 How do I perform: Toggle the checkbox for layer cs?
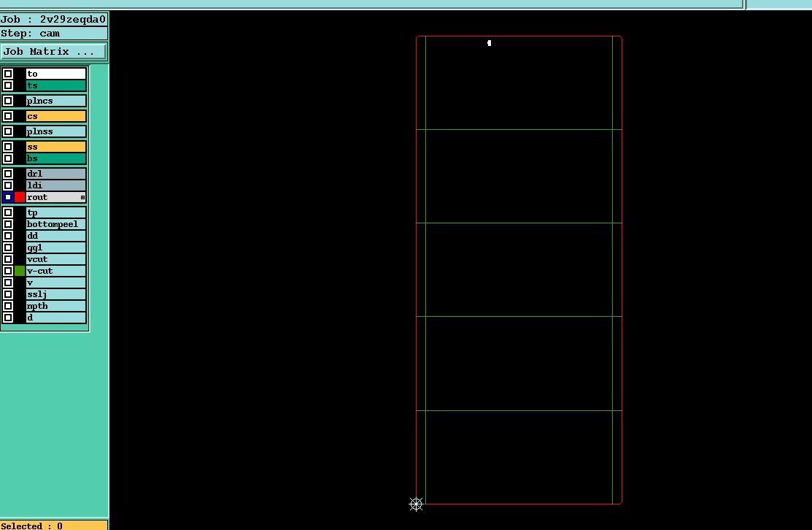(x=8, y=116)
